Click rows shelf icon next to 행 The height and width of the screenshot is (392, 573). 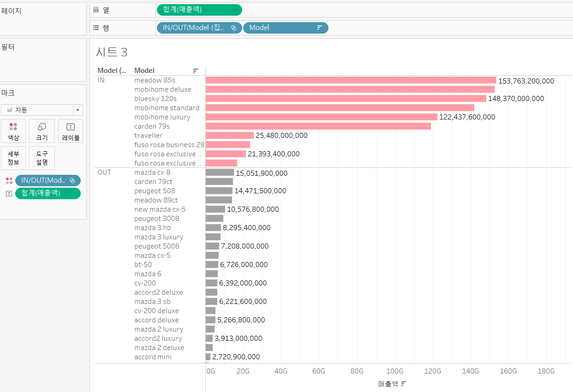96,28
